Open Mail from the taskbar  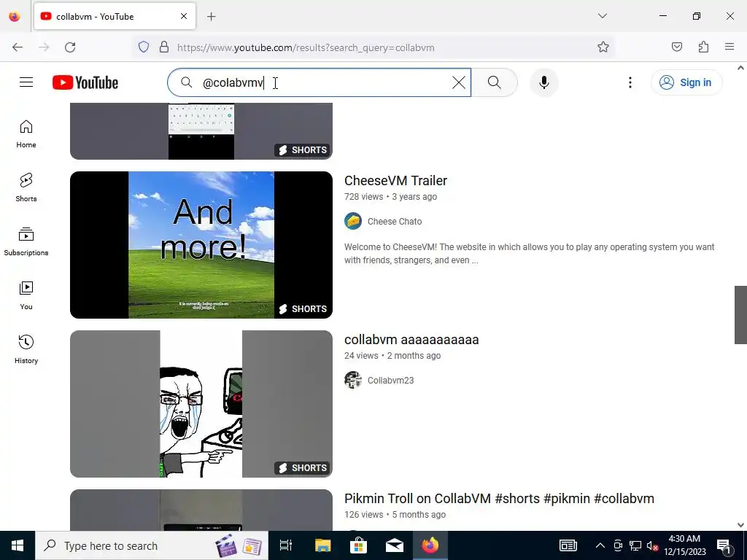395,545
